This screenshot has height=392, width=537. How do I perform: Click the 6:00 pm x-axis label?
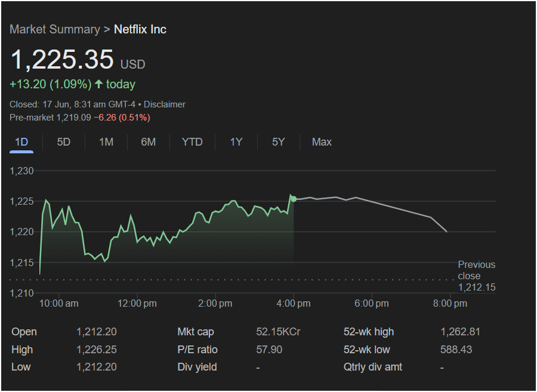click(372, 303)
